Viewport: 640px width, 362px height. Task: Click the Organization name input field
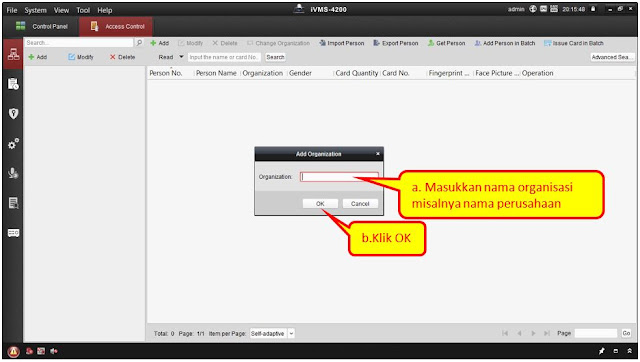(x=339, y=177)
